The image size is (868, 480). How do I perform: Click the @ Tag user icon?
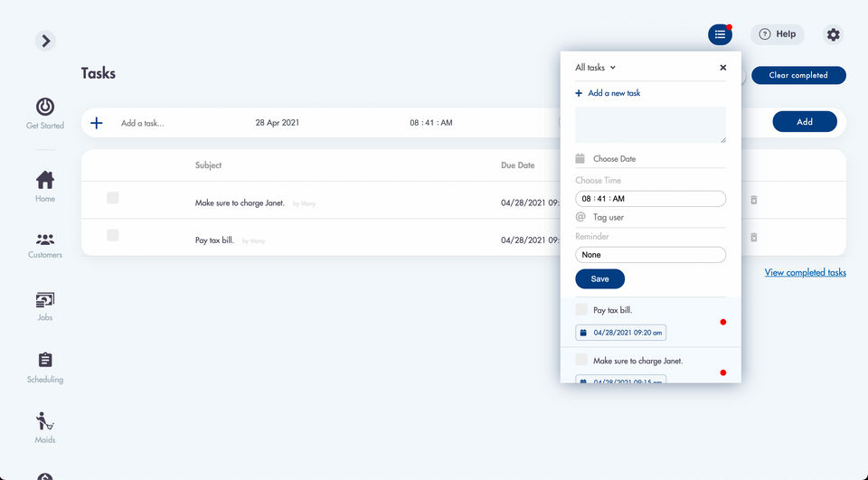[x=580, y=217]
